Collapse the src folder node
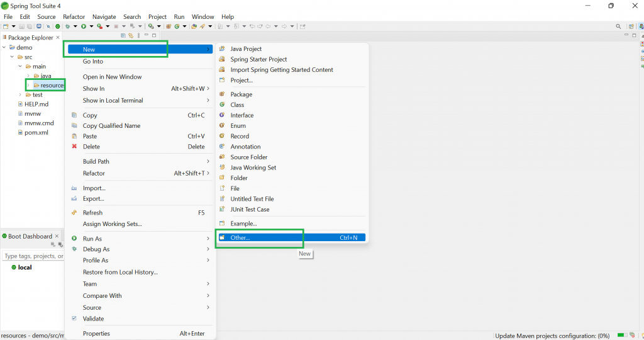 pos(12,57)
